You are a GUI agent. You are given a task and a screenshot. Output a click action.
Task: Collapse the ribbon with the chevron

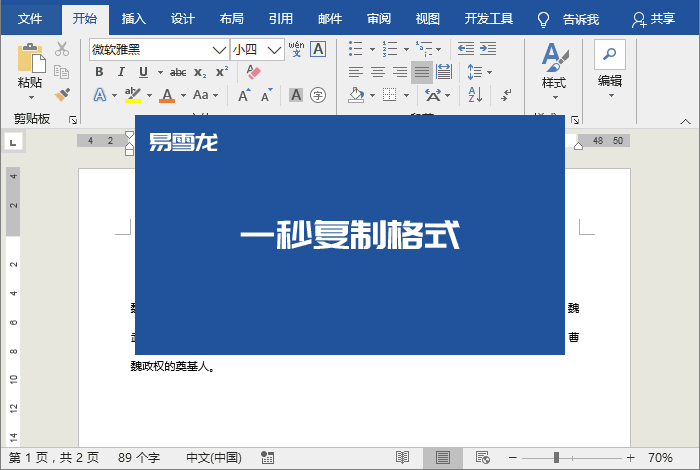pyautogui.click(x=685, y=121)
